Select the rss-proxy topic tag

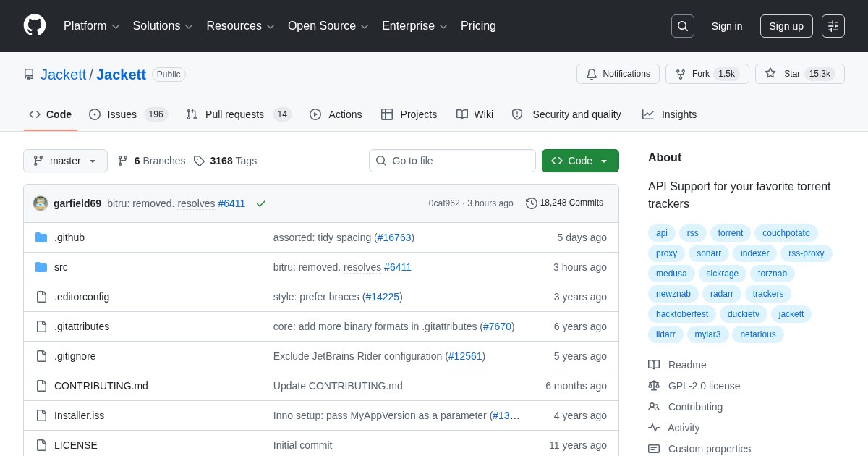807,253
